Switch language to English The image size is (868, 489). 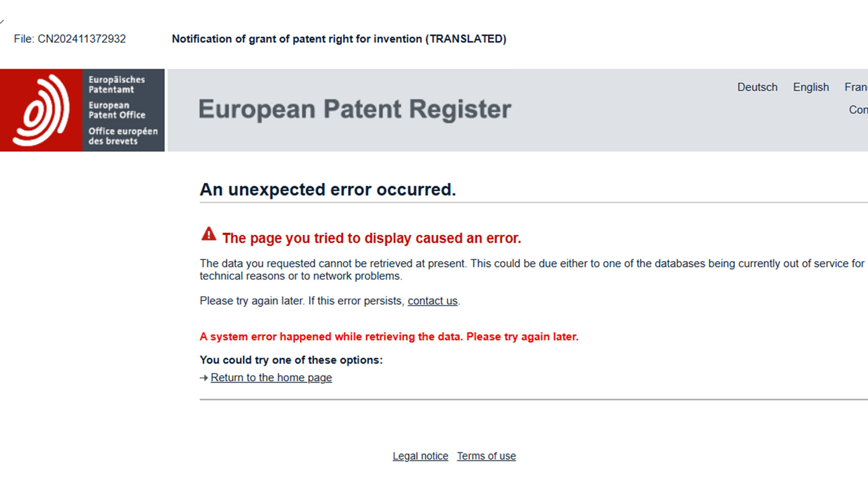pos(811,87)
